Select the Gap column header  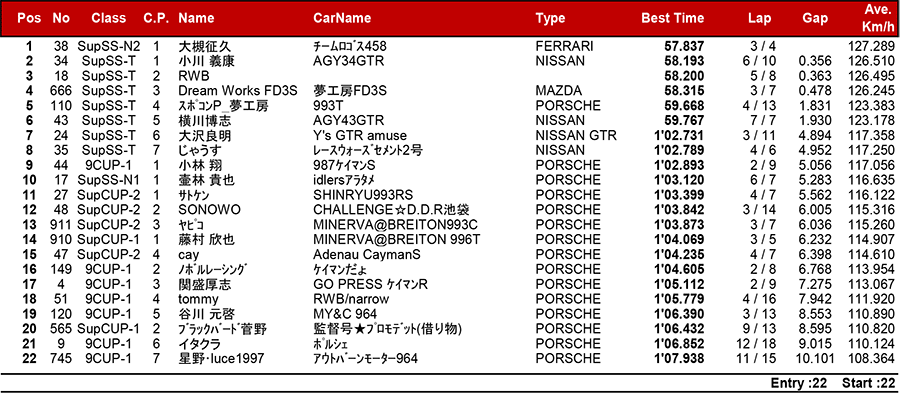815,18
